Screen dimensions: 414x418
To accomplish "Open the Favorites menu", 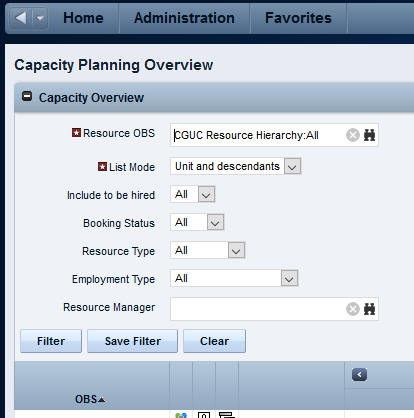I will coord(298,18).
